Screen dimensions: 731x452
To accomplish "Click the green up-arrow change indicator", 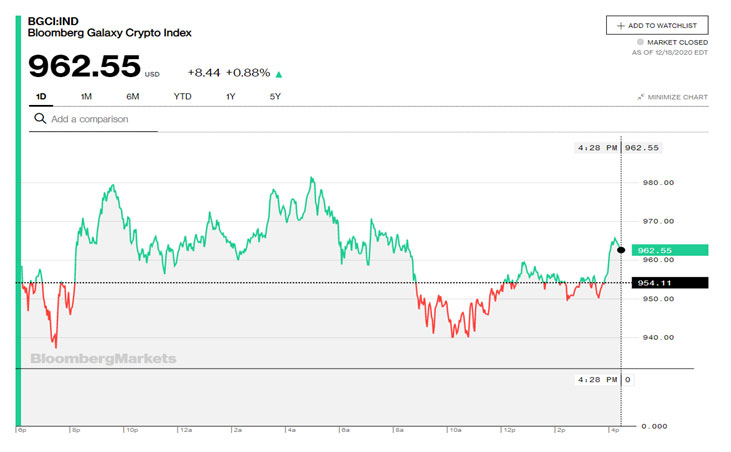I will coord(279,74).
